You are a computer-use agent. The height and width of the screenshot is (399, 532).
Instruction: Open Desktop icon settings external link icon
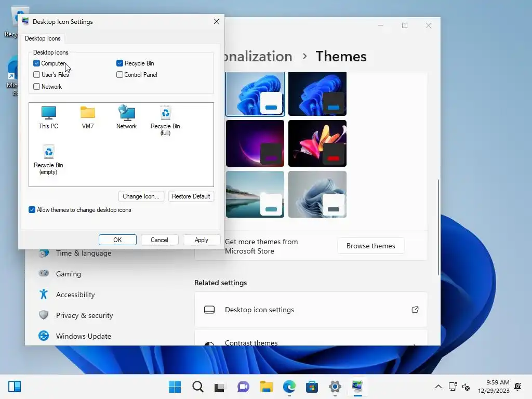(415, 310)
